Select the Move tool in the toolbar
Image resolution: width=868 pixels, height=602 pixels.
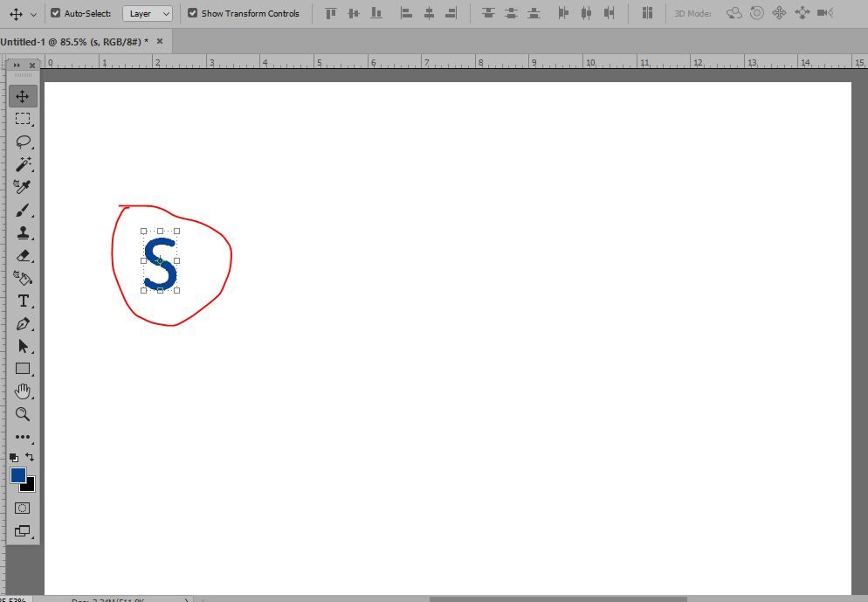click(23, 96)
